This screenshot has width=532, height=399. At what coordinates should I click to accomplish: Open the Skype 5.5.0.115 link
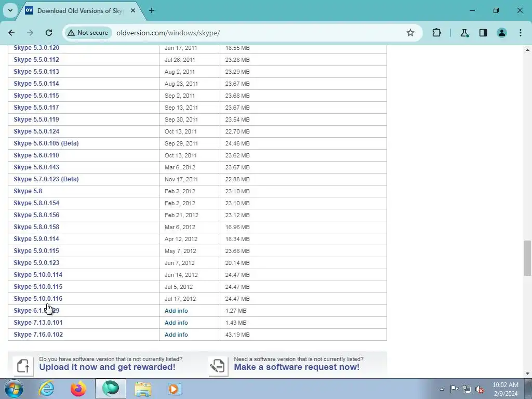click(36, 96)
